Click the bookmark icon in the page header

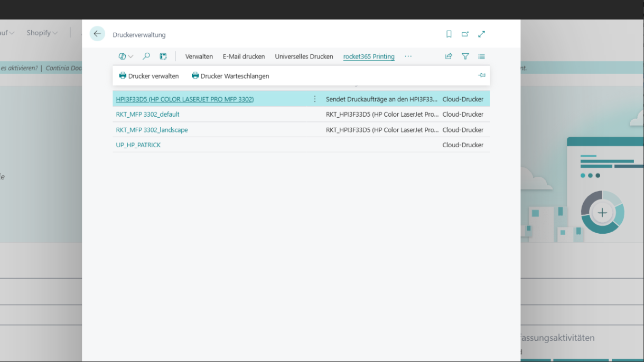click(449, 34)
